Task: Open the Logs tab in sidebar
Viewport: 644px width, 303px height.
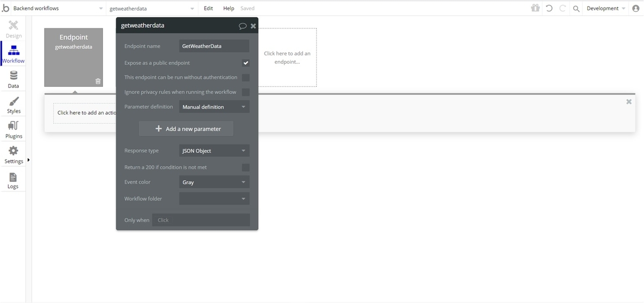Action: click(13, 180)
